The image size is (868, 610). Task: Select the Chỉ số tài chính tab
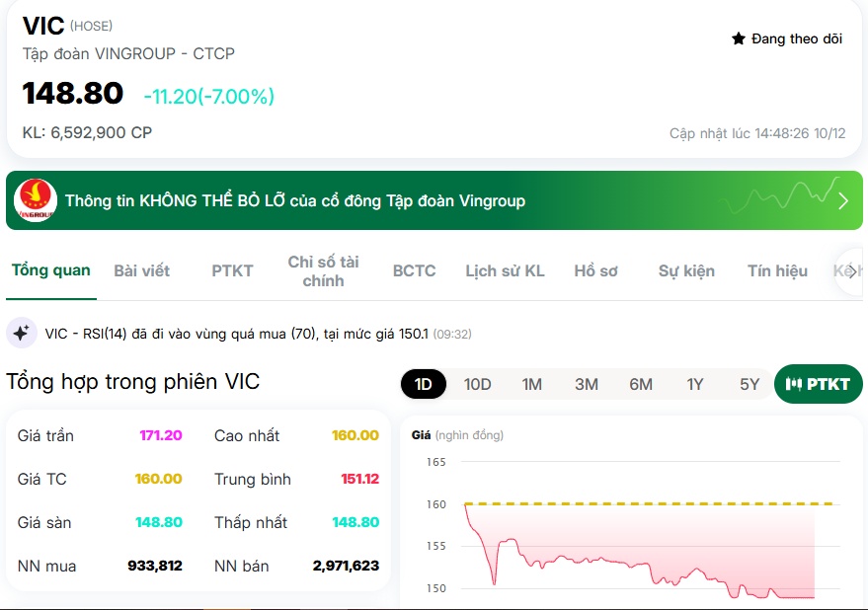[x=323, y=270]
